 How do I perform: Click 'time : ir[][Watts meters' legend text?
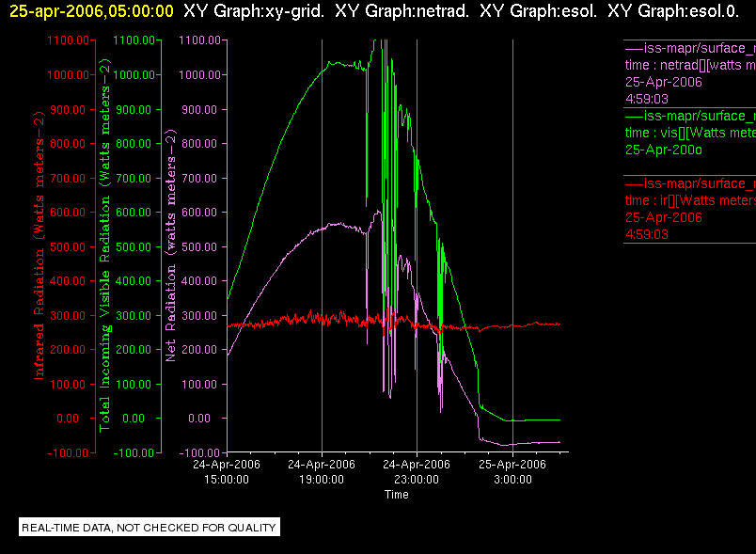coord(690,200)
